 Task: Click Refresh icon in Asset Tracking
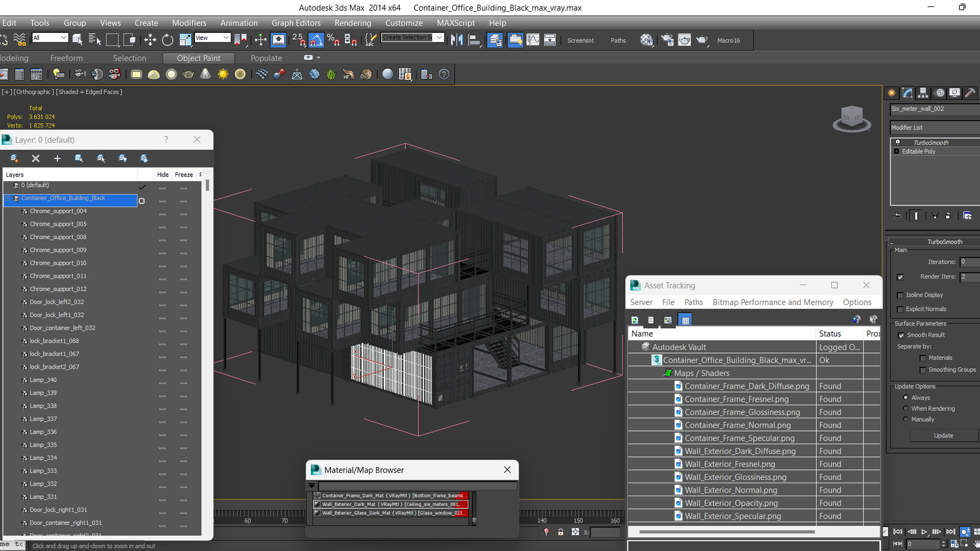634,320
